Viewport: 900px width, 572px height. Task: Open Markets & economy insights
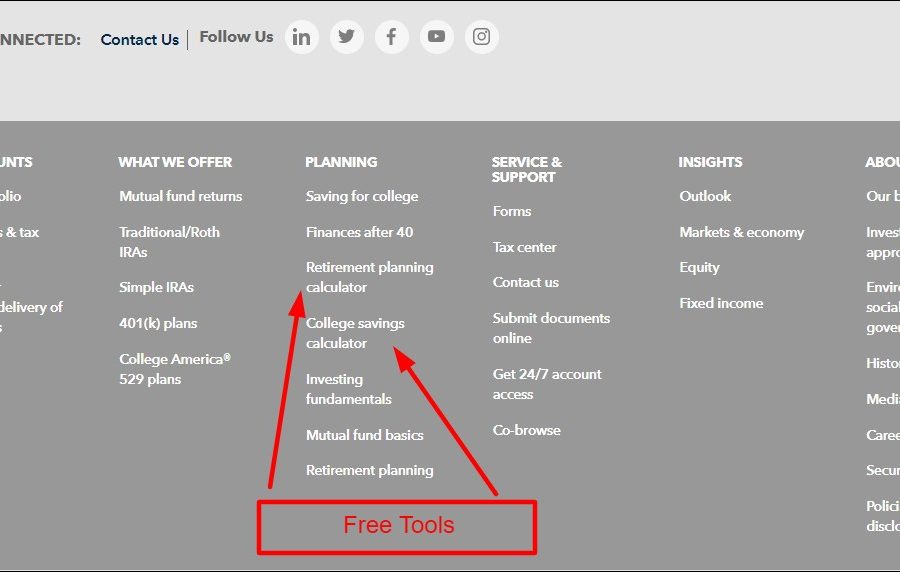(x=741, y=232)
